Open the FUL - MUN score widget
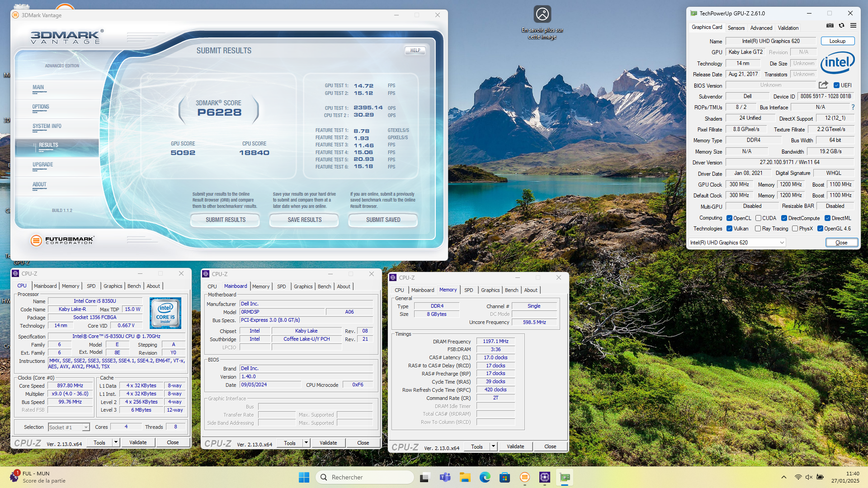The image size is (868, 488). (38, 477)
